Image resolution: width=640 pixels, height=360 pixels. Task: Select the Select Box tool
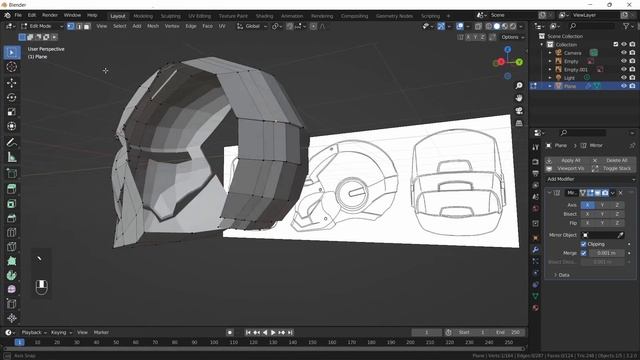coord(11,53)
